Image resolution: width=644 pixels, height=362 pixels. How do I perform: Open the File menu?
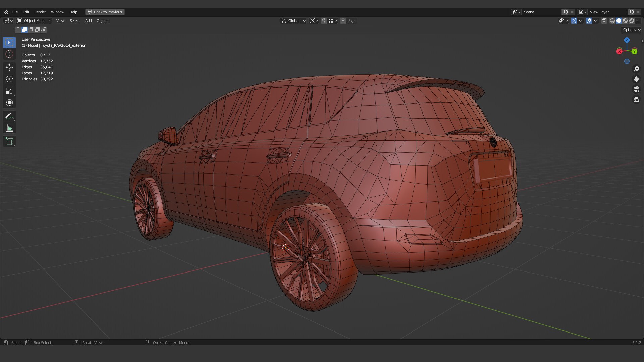tap(15, 12)
